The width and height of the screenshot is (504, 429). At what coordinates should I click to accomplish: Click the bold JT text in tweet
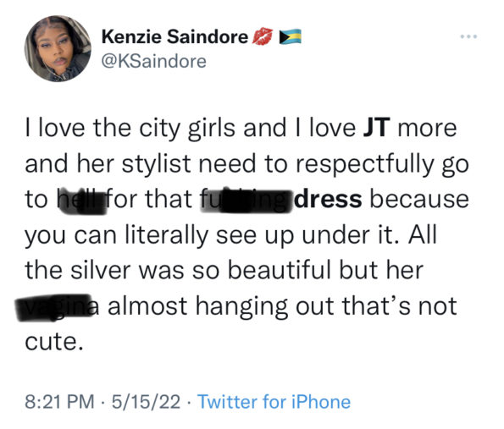click(x=376, y=128)
